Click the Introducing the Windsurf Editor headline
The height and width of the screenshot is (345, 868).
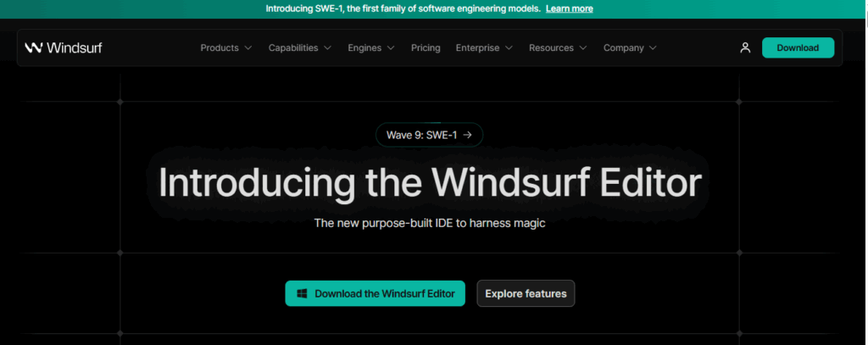coord(430,184)
